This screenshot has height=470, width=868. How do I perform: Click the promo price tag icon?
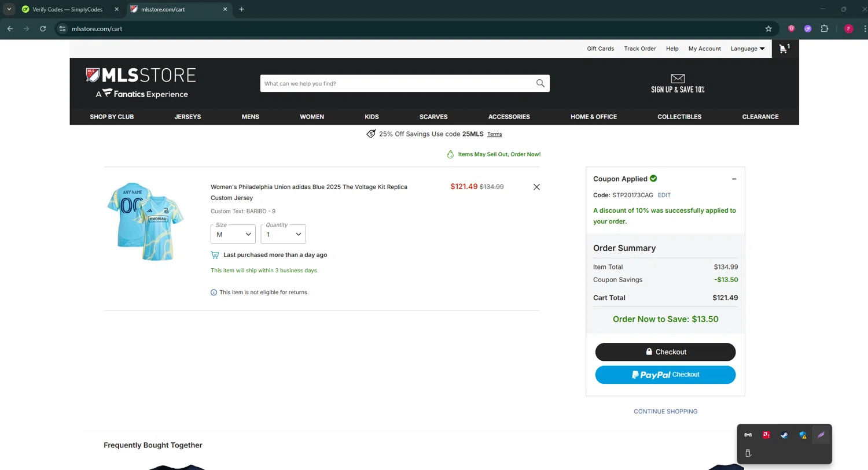(x=371, y=134)
